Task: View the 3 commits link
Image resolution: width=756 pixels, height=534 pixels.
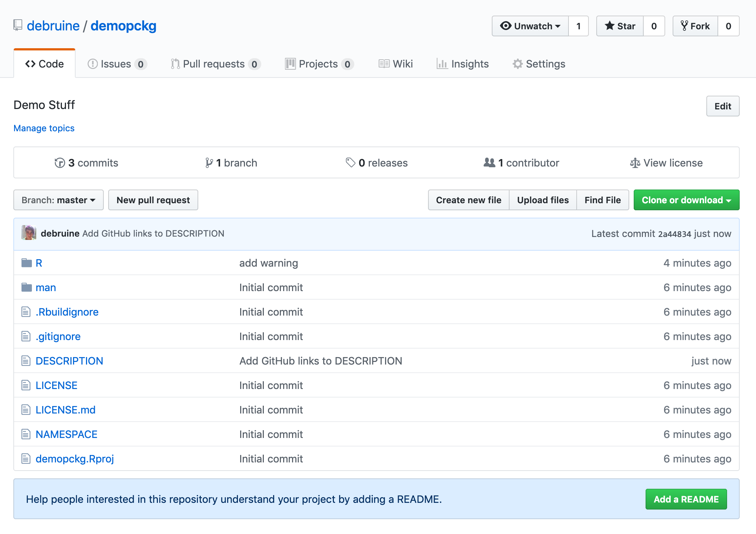Action: pyautogui.click(x=86, y=163)
